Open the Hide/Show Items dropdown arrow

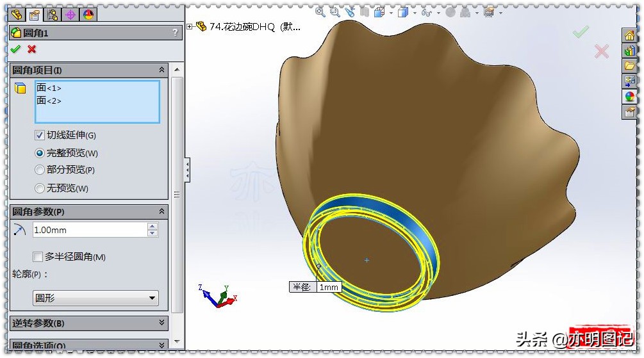tap(438, 13)
